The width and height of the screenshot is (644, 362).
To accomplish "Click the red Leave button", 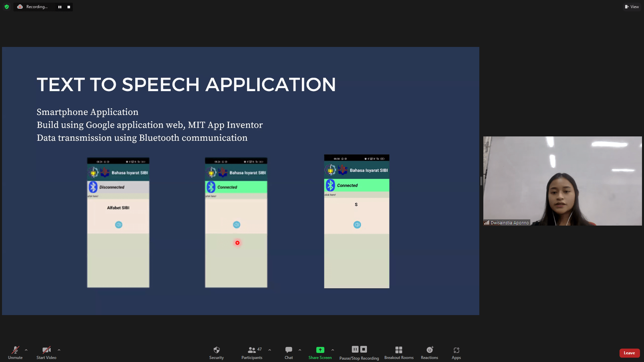I will coord(629,353).
